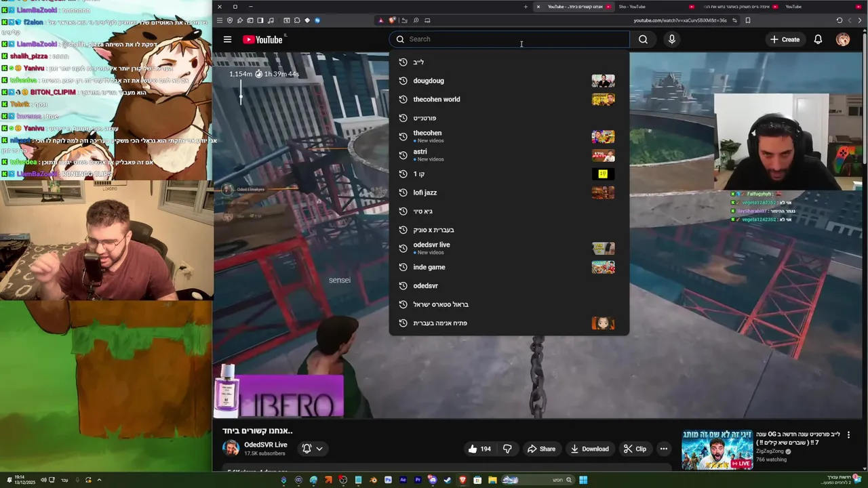
Task: Click the Share button
Action: tap(541, 449)
